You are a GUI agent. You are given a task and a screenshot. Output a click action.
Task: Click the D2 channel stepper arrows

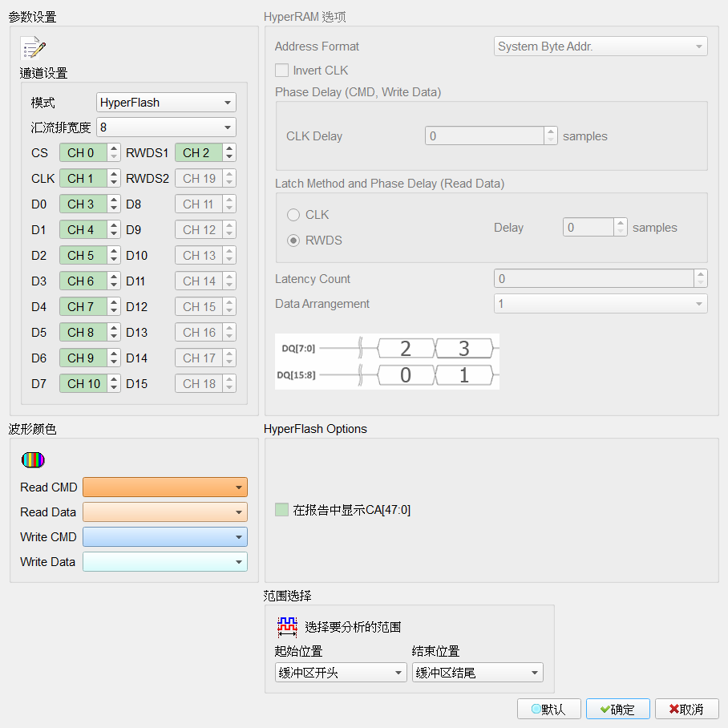pyautogui.click(x=114, y=255)
